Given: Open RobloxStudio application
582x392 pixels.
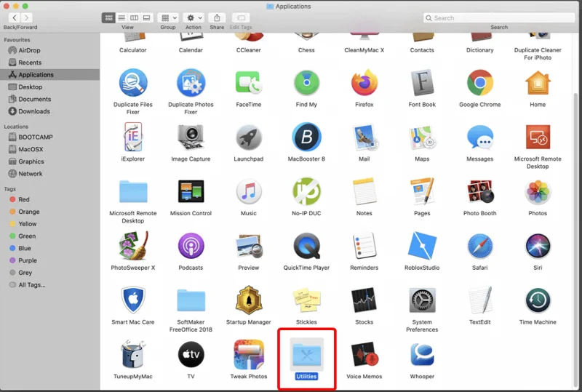Looking at the screenshot, I should 422,245.
